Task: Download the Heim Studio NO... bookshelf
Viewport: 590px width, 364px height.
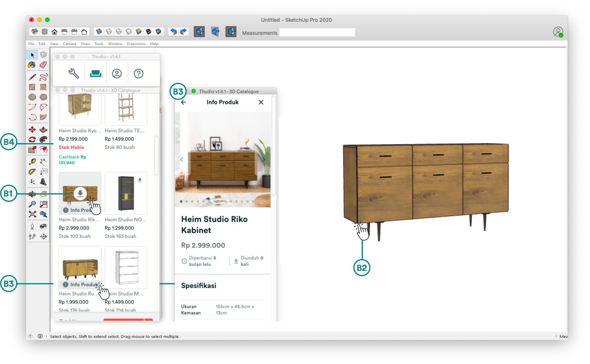Action: (140, 180)
